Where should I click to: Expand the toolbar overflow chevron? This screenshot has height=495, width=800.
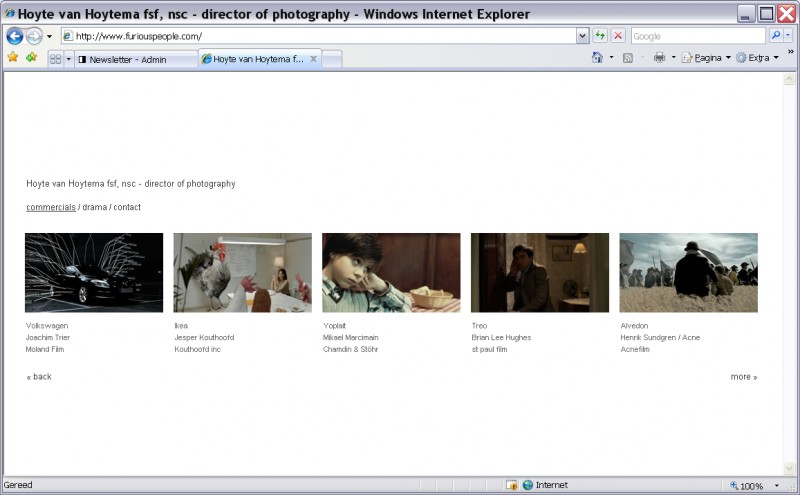(x=790, y=52)
